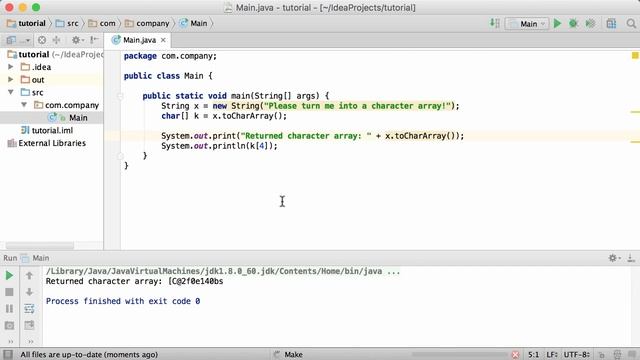The width and height of the screenshot is (640, 360).
Task: Stop the process in Run panel
Action: (9, 292)
